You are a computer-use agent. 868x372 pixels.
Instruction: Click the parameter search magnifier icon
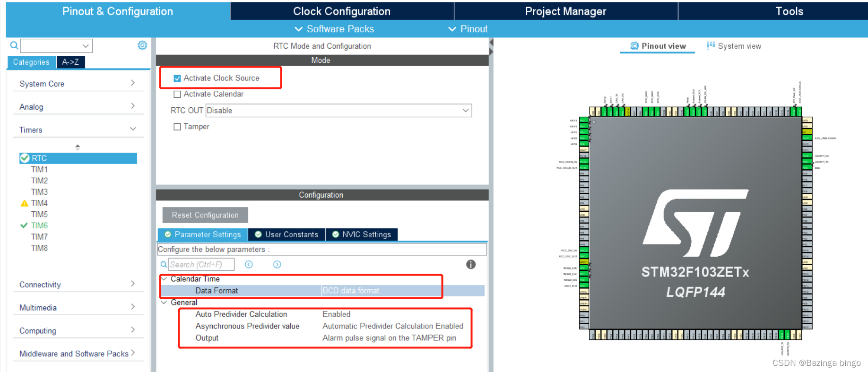click(x=164, y=265)
